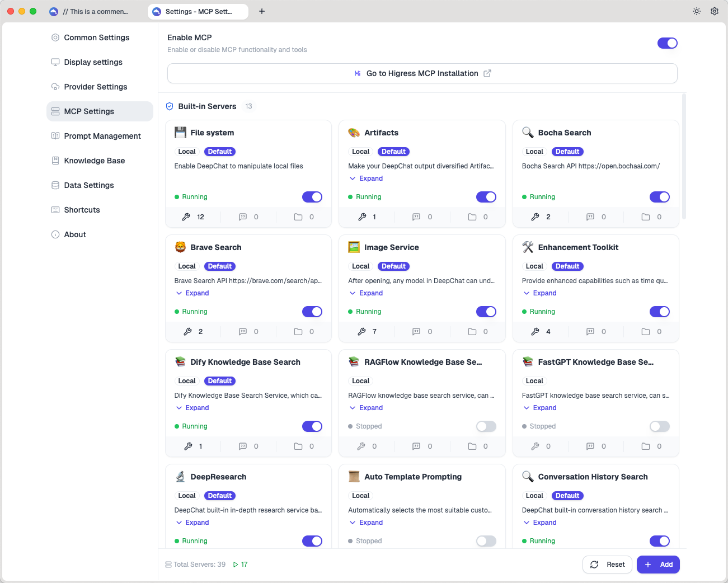Expand the Enhancement Toolkit description

tap(540, 293)
